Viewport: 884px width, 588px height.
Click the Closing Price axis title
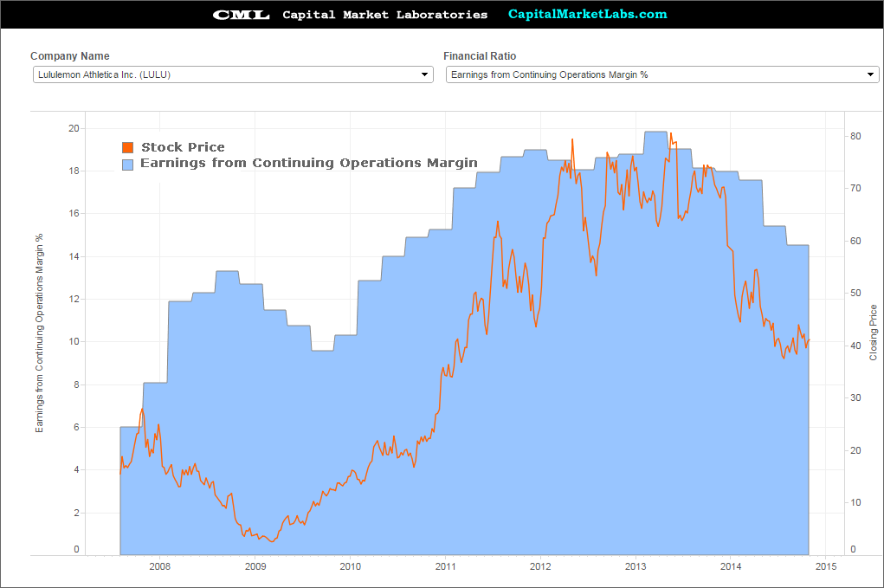click(874, 333)
